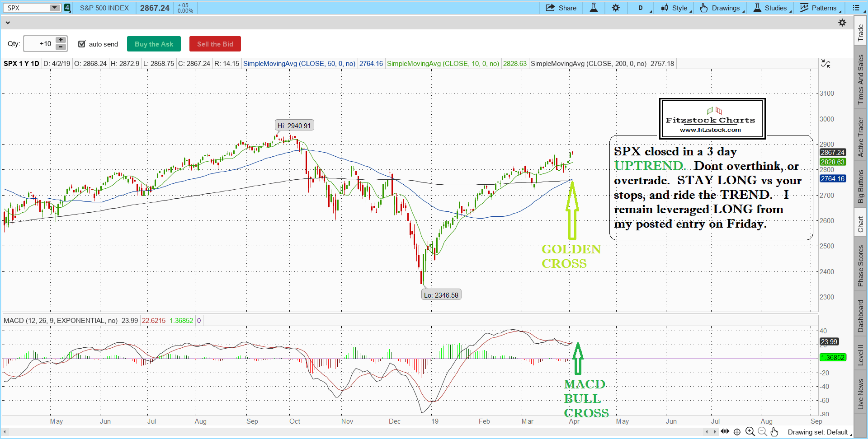The image size is (868, 439).
Task: Click the Sell the Bid button
Action: point(215,44)
